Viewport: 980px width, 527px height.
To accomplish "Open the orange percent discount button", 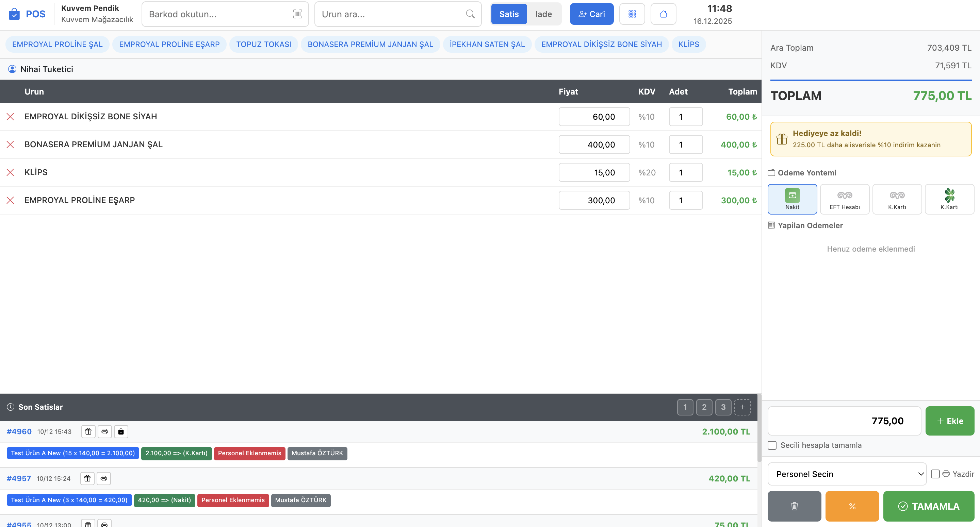I will [852, 506].
